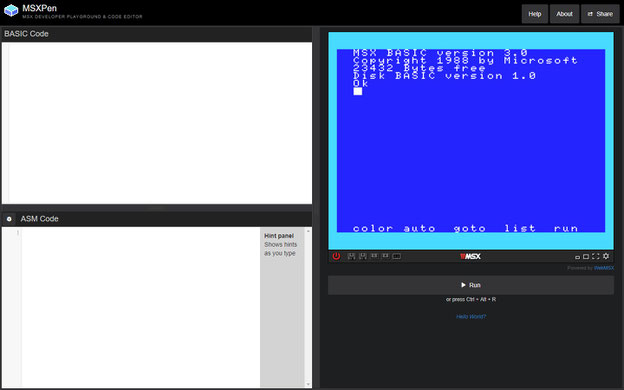Click 'auto' function key label on MSX screen

point(419,228)
